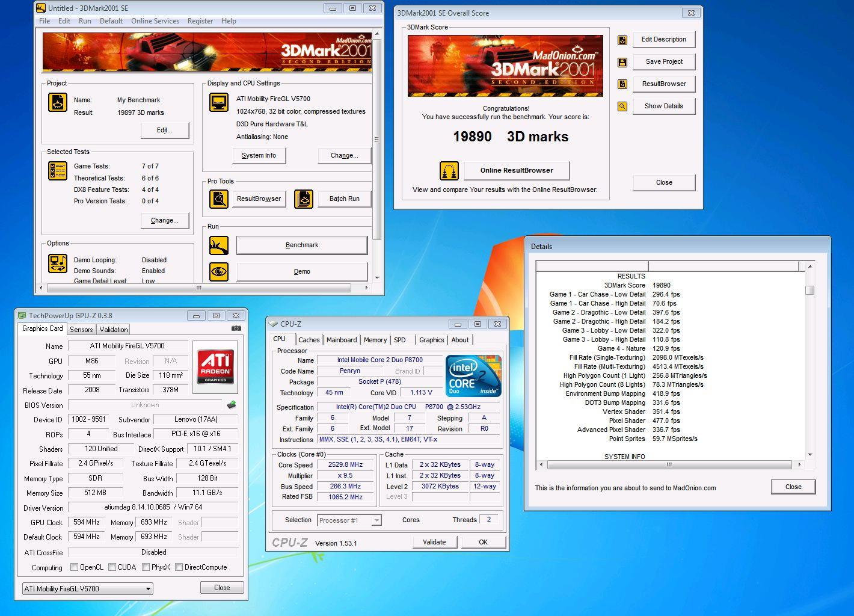The height and width of the screenshot is (616, 854).
Task: Click the Edit Description icon in Overall Score
Action: (x=622, y=40)
